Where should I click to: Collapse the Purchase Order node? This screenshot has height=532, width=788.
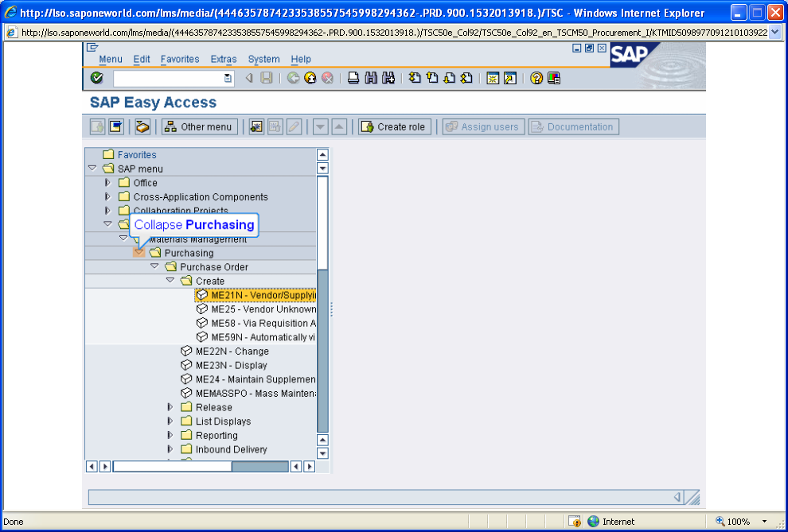154,266
